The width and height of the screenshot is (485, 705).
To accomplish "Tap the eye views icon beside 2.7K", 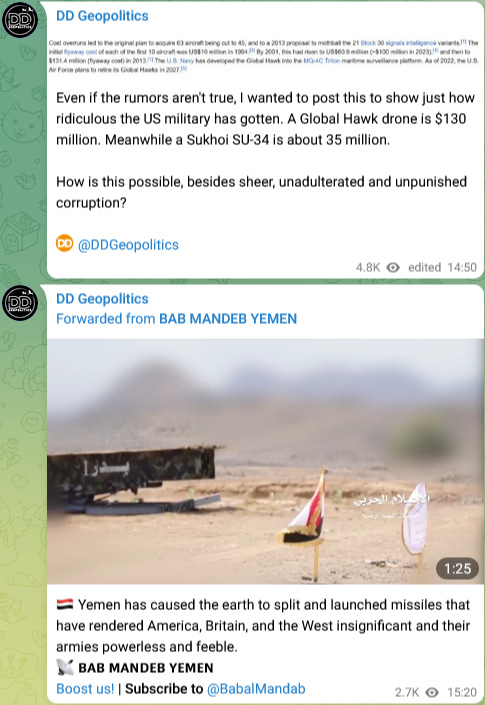I will click(432, 692).
